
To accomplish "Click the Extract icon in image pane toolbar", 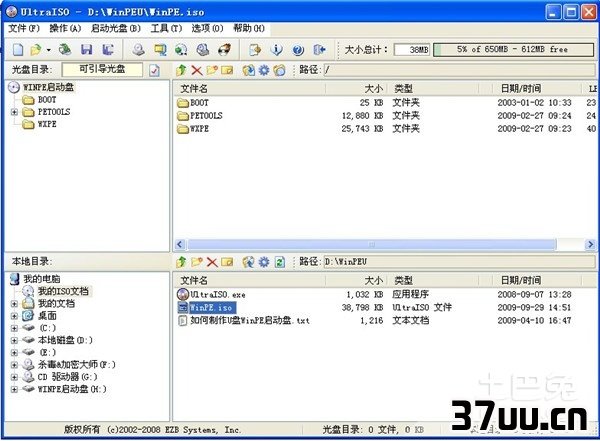I will tap(248, 70).
